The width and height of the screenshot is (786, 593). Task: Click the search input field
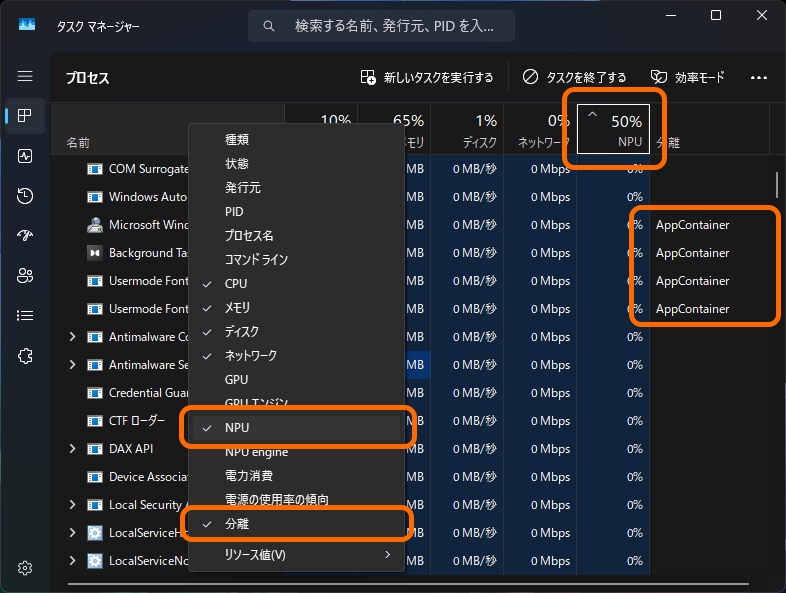pos(381,26)
